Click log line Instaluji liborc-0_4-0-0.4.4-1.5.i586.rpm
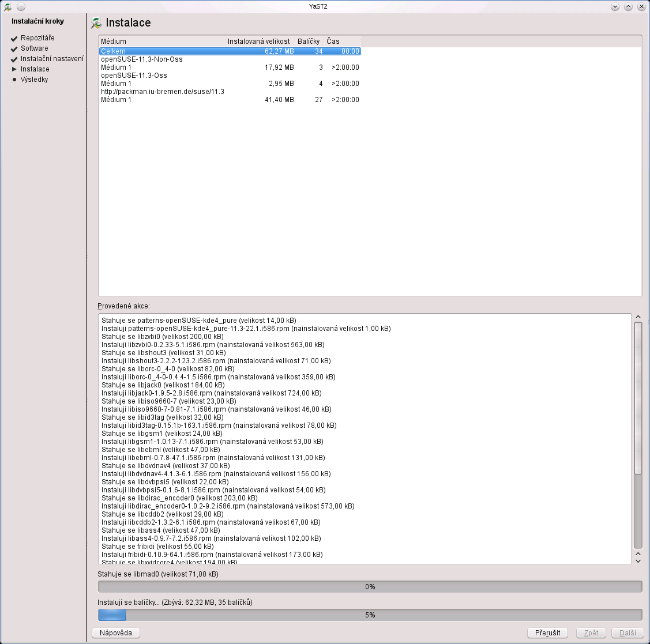650x644 pixels. [219, 377]
